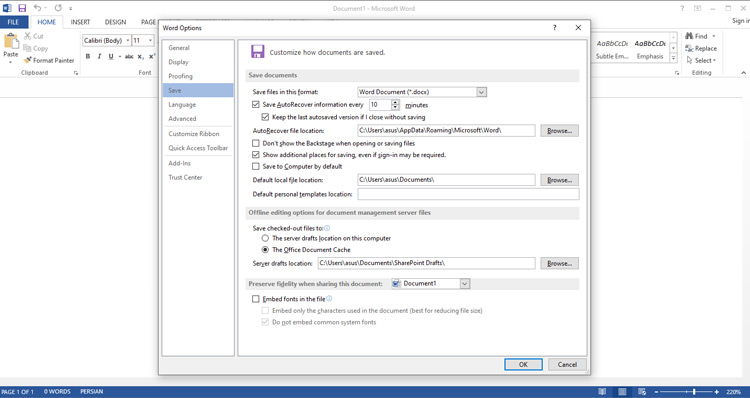Click the Paste clipboard icon
The image size is (750, 398).
pyautogui.click(x=11, y=42)
